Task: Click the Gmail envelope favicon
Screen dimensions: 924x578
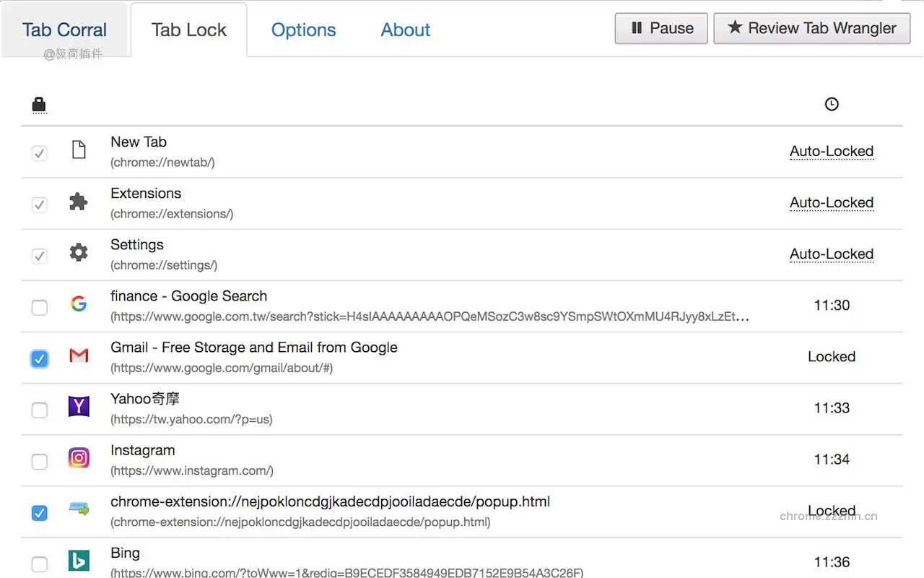Action: 79,355
